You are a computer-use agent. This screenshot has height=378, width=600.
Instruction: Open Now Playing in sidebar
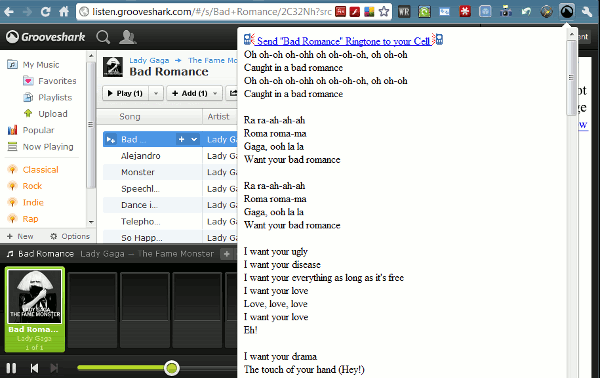[40, 147]
